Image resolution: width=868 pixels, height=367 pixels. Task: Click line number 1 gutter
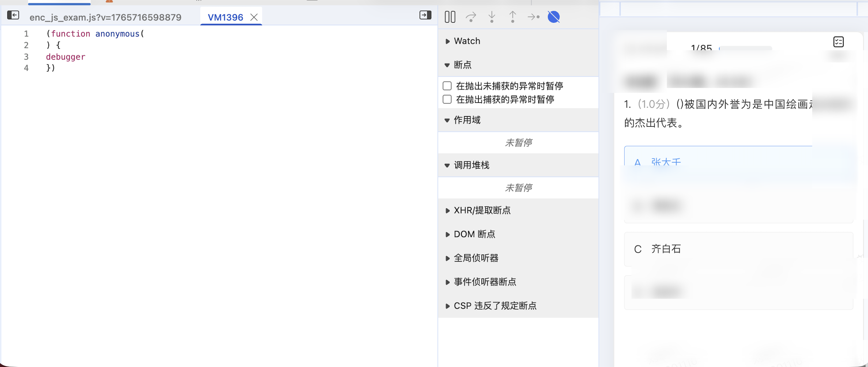click(x=26, y=34)
